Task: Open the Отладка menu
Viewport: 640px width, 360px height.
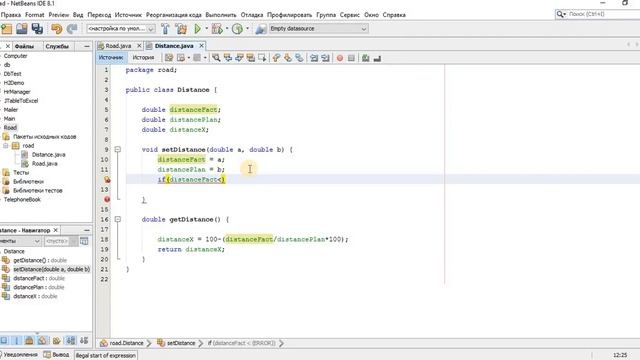Action: (252, 15)
